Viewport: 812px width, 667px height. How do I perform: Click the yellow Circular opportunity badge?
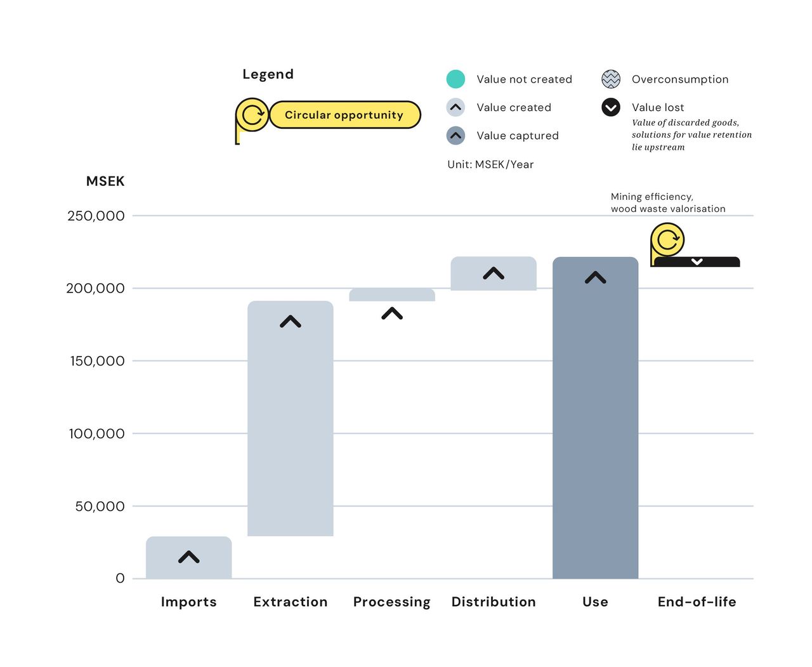pyautogui.click(x=344, y=115)
